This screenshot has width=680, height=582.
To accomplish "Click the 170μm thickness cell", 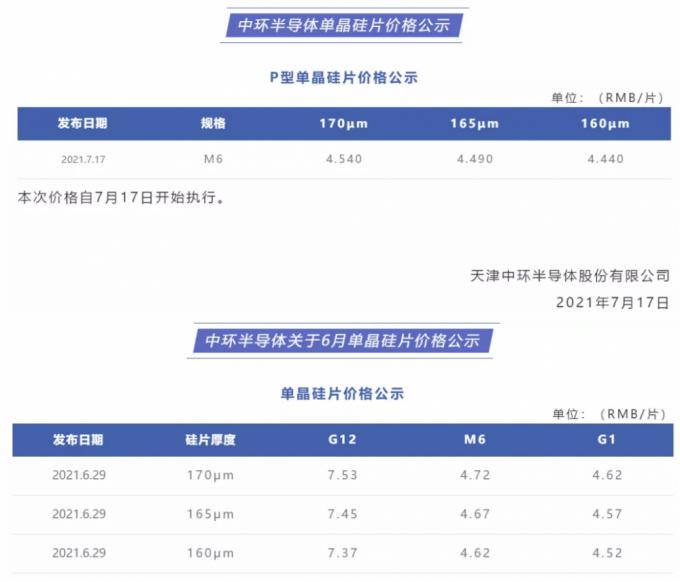I will 211,476.
